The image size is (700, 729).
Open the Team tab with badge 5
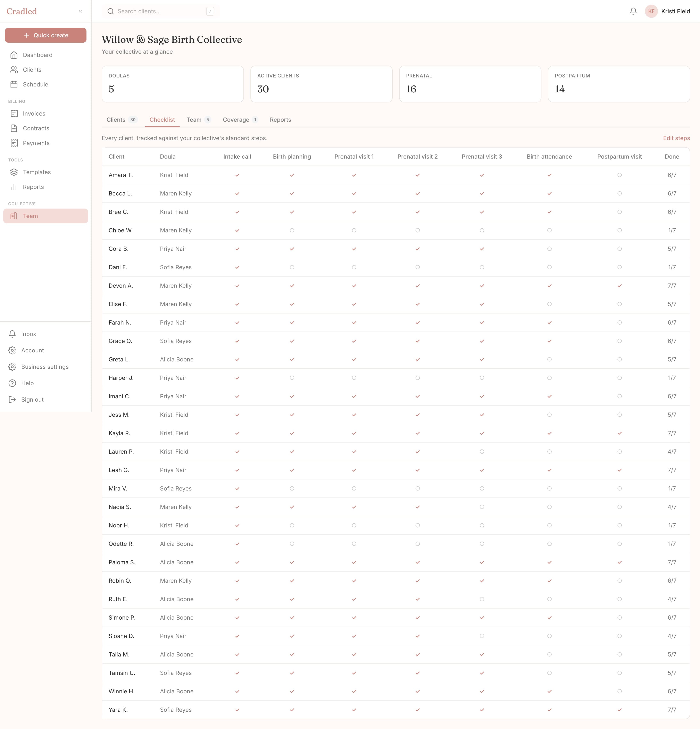[199, 120]
